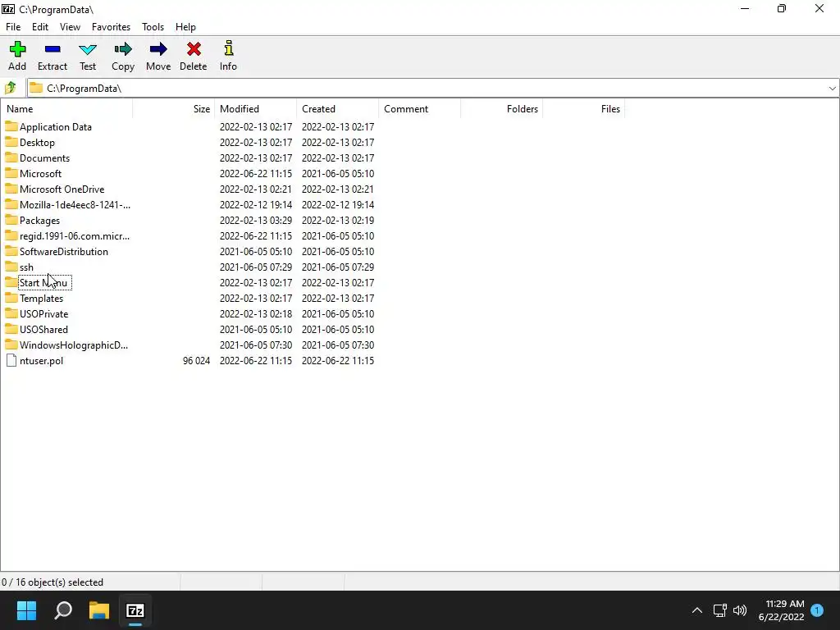Click the objects selected status text
This screenshot has width=840, height=630.
pyautogui.click(x=52, y=582)
